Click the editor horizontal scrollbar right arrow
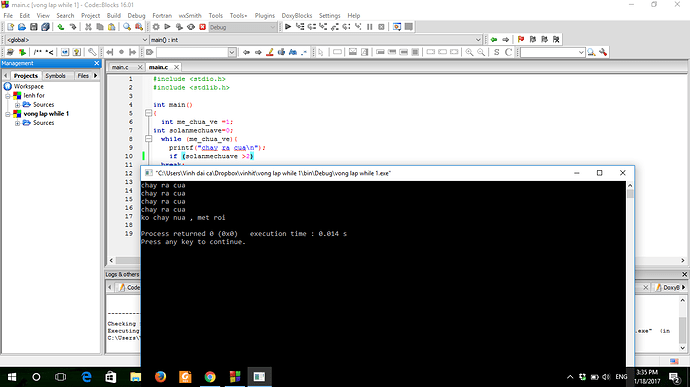Image resolution: width=690 pixels, height=387 pixels. (683, 261)
